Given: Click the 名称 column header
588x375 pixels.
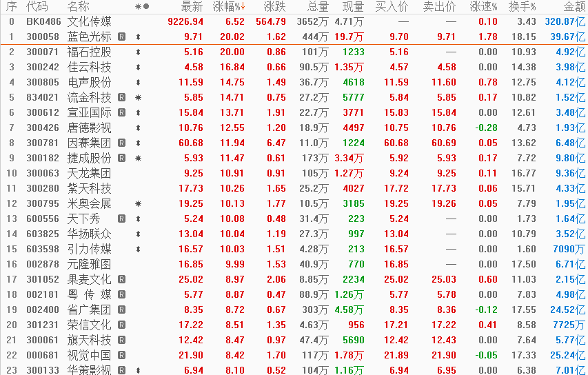Looking at the screenshot, I should click(79, 6).
